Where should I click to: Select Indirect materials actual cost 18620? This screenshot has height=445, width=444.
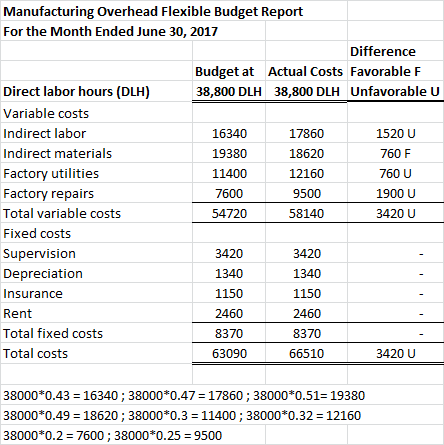tap(306, 153)
